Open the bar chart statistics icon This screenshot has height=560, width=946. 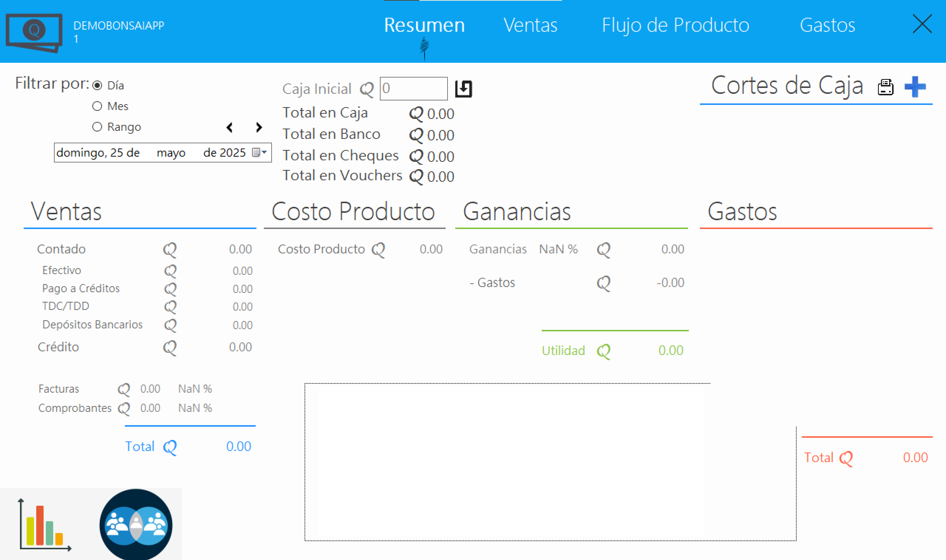click(45, 525)
